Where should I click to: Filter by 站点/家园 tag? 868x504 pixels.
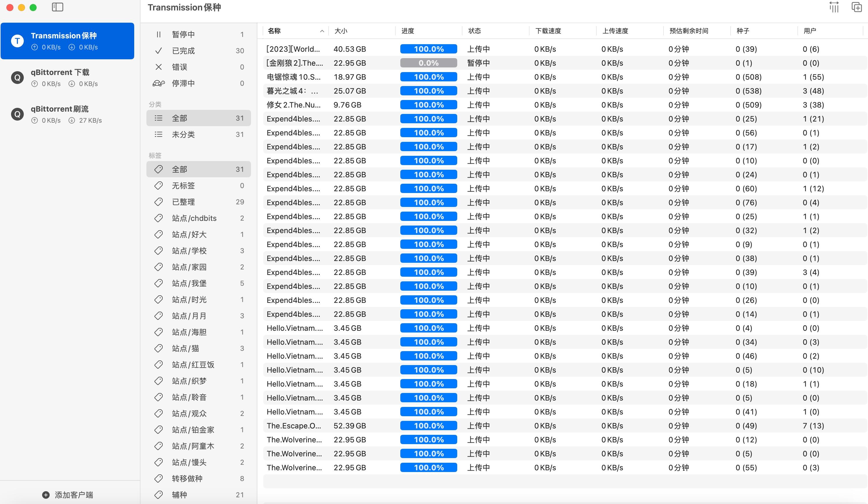point(199,267)
